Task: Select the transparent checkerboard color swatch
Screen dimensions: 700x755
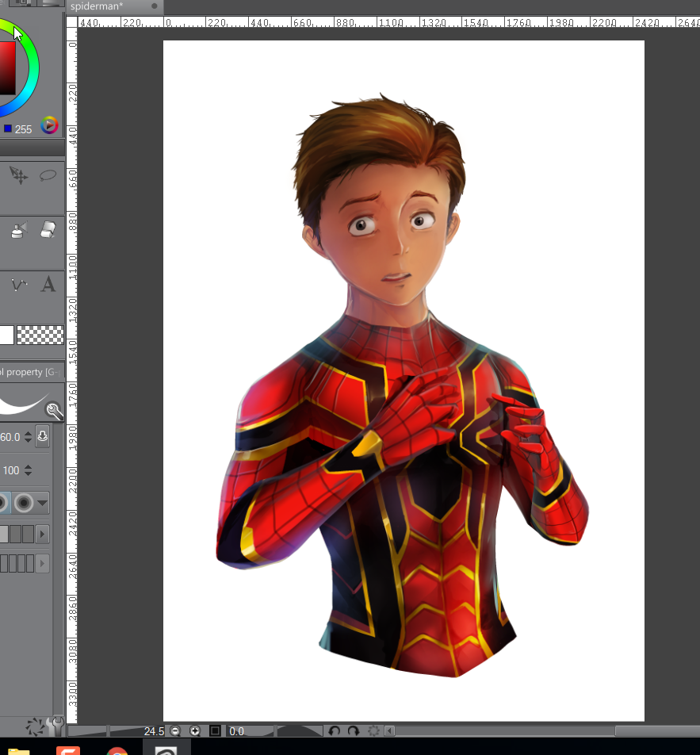Action: [40, 335]
